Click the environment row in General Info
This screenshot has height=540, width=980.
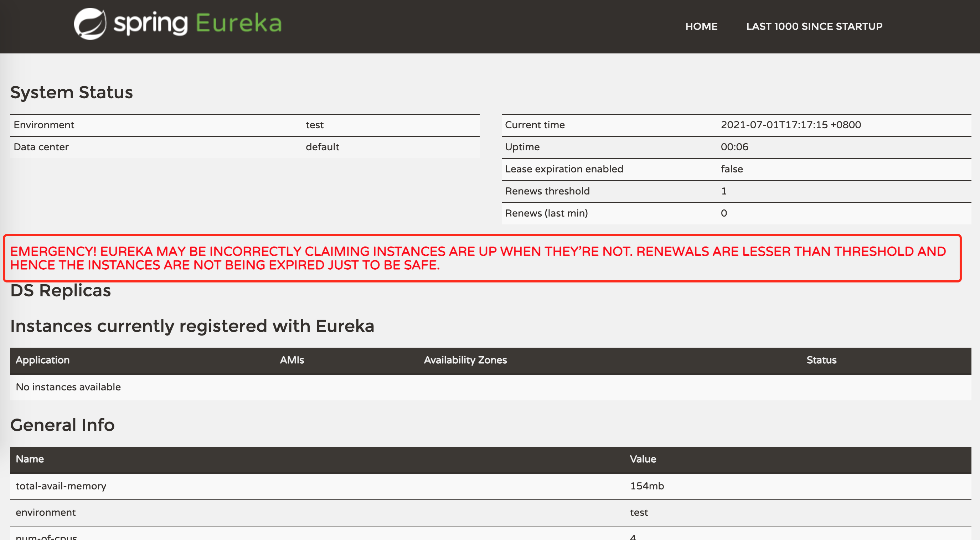[x=490, y=513]
